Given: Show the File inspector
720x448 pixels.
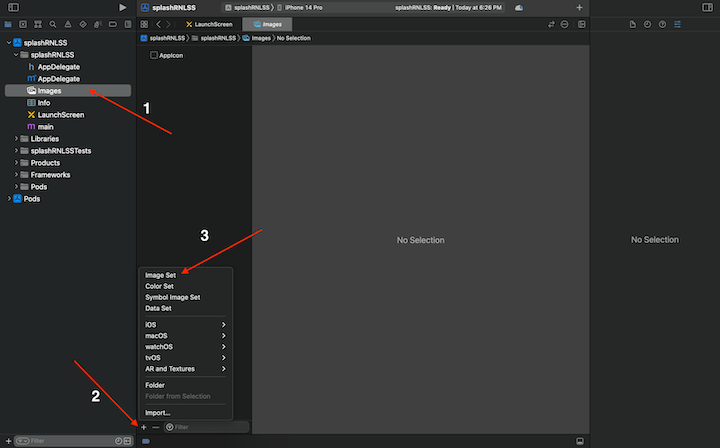Looking at the screenshot, I should 632,24.
